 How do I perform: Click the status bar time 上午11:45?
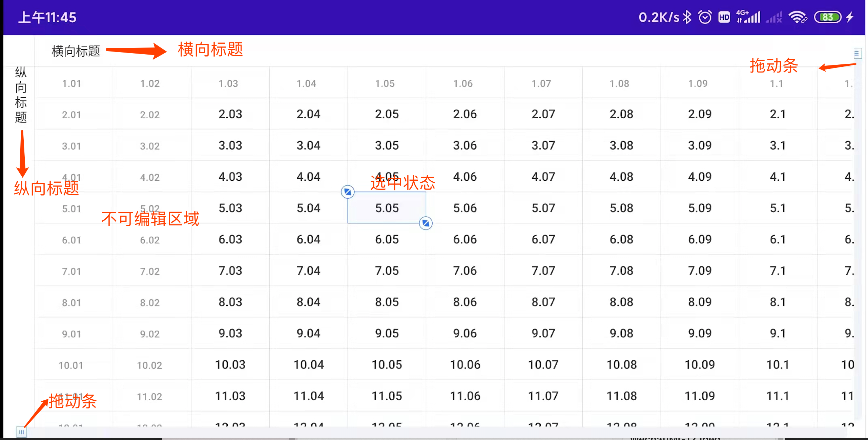coord(47,17)
